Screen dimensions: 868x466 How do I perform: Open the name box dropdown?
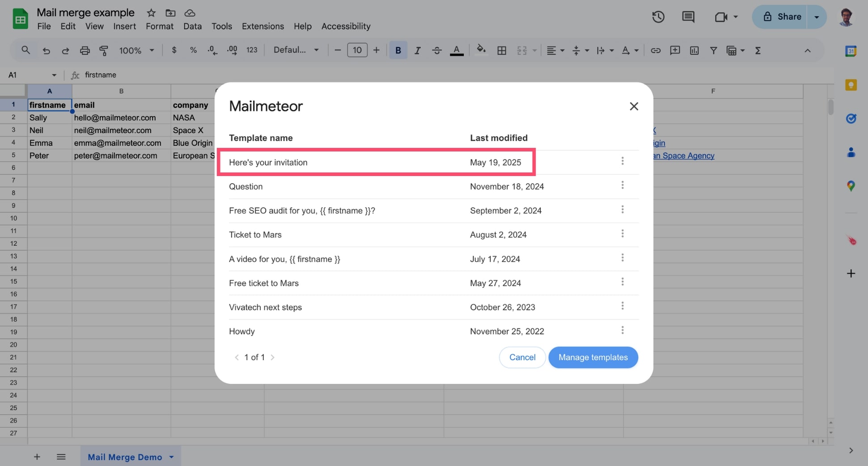[54, 75]
